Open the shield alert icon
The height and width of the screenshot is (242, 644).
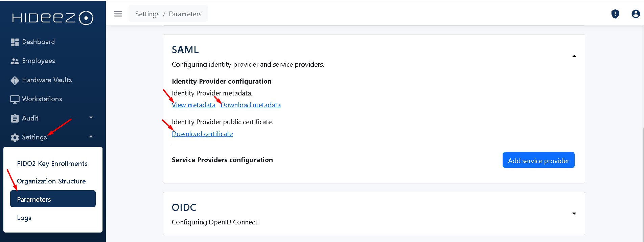(615, 14)
